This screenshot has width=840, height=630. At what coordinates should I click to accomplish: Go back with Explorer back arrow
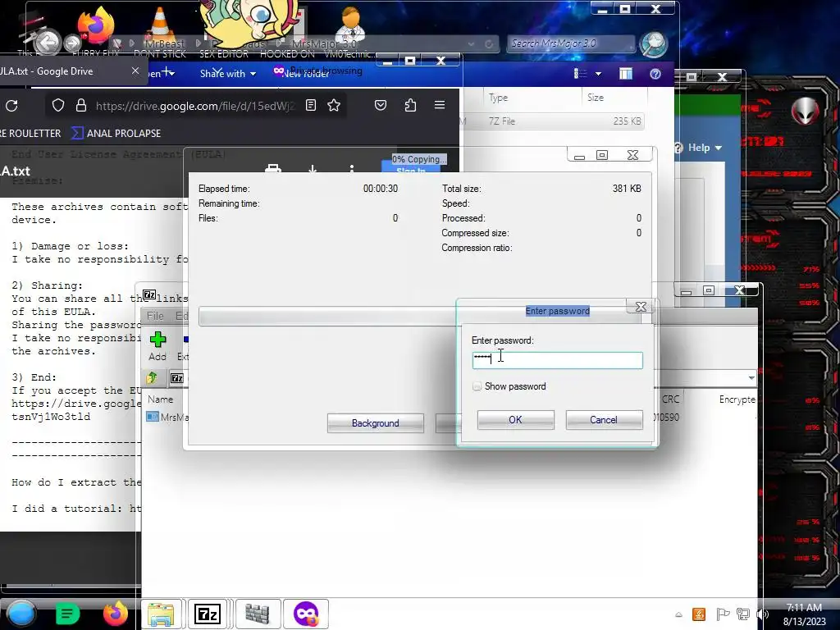click(x=48, y=43)
